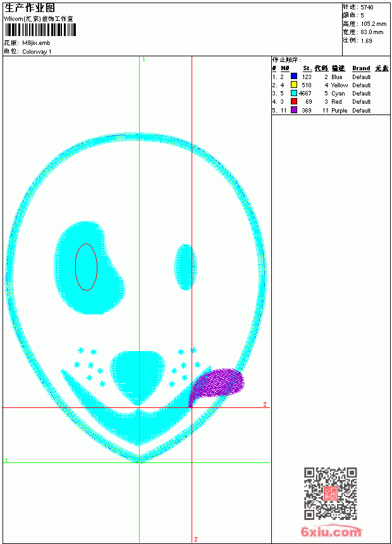Click the red marker 2 beside horizontal line
Screen dimensions: 392x544
(265, 405)
